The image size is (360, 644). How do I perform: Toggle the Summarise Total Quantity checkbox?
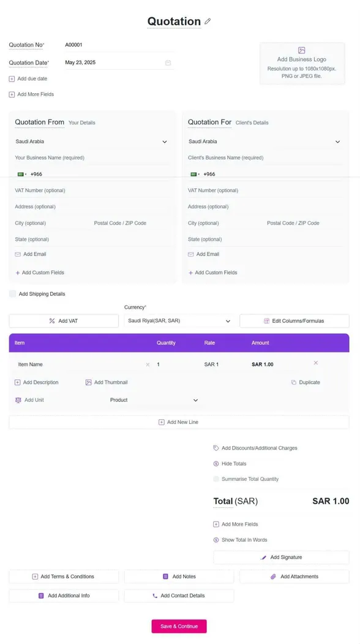pos(216,479)
